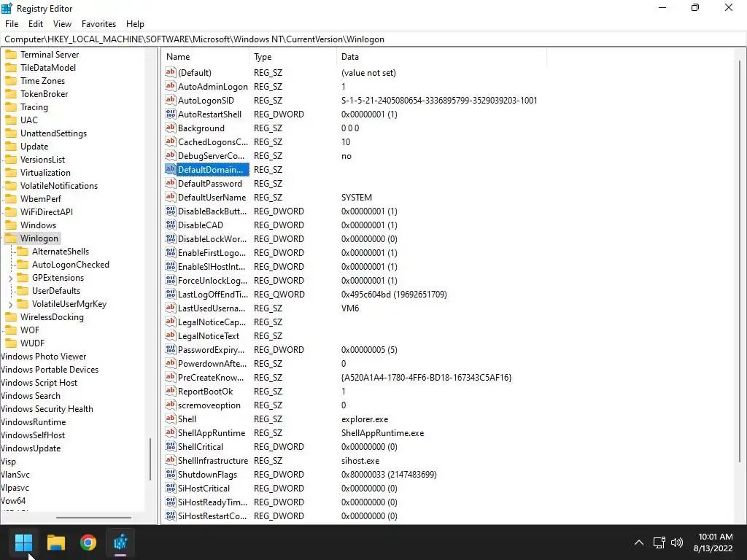Select the UAC folder icon
This screenshot has height=560, width=747.
pos(11,120)
